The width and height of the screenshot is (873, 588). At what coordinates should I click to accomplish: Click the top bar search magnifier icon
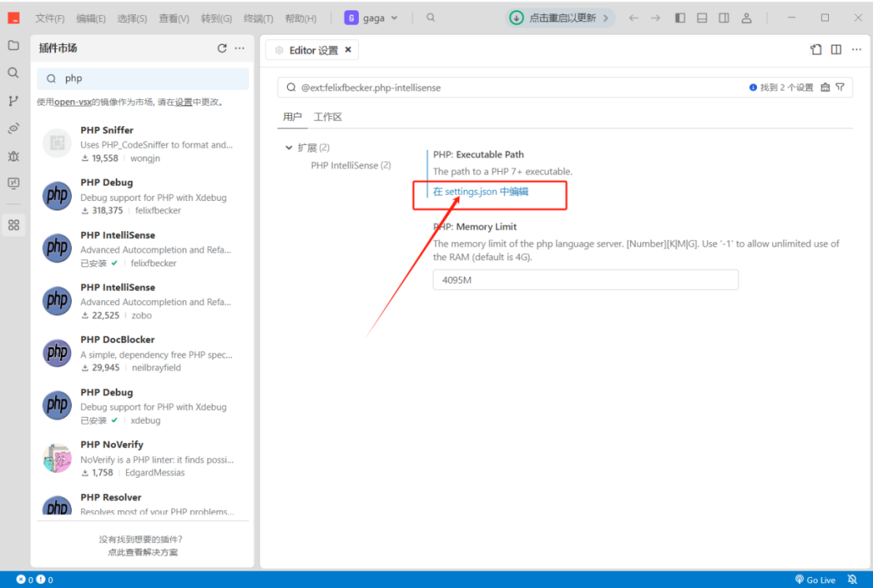point(431,17)
